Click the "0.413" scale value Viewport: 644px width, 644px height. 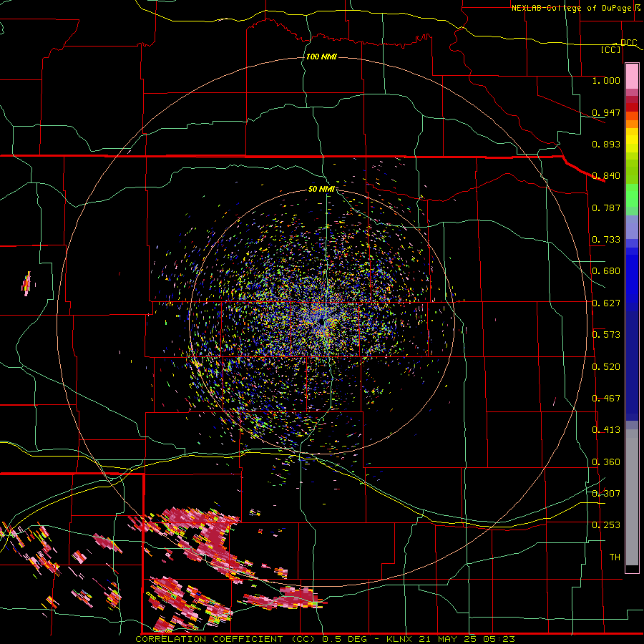(606, 429)
